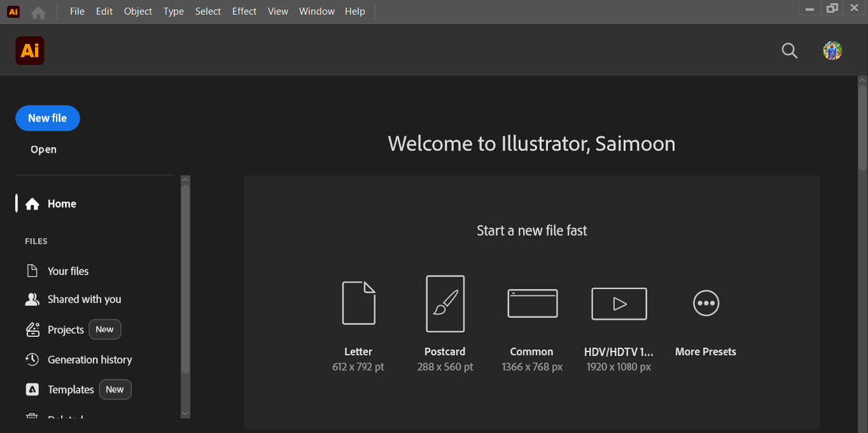The height and width of the screenshot is (433, 868).
Task: Click the More Presets ellipsis icon
Action: pos(706,303)
